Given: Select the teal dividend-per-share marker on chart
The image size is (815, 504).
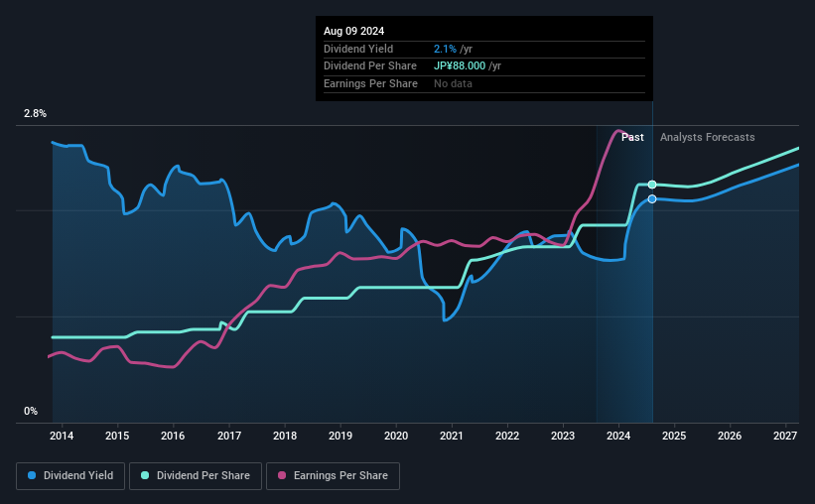Looking at the screenshot, I should [x=652, y=185].
